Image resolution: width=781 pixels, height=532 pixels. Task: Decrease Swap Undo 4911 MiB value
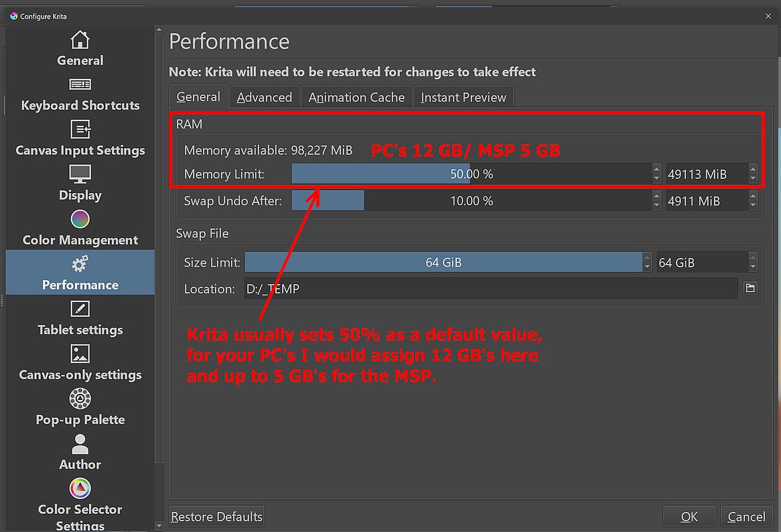(x=753, y=206)
